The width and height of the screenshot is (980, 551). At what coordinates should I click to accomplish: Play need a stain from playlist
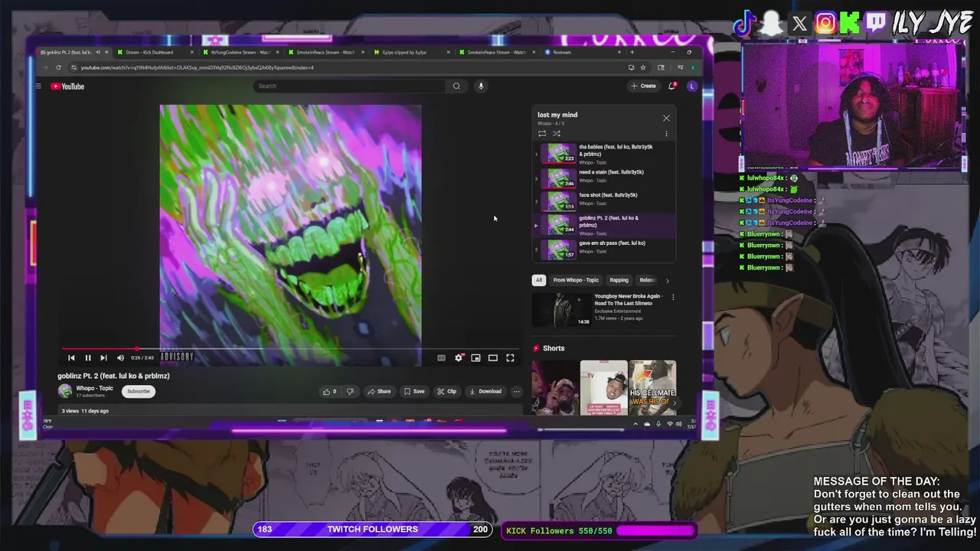tap(604, 178)
